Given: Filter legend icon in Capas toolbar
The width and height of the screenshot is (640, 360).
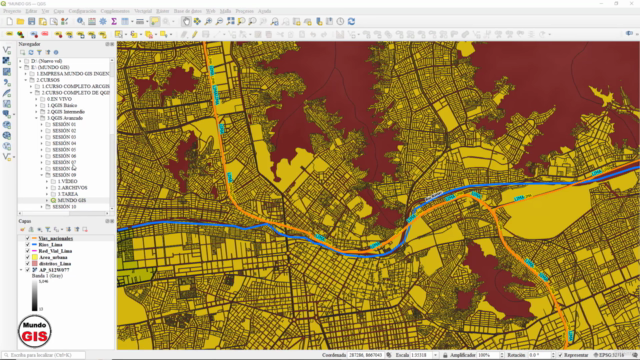Looking at the screenshot, I should [48, 230].
